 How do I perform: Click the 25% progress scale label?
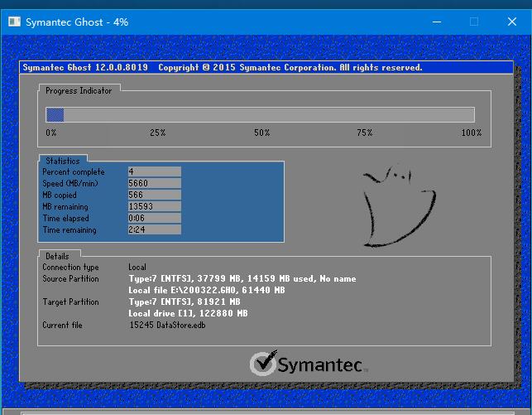coord(158,133)
